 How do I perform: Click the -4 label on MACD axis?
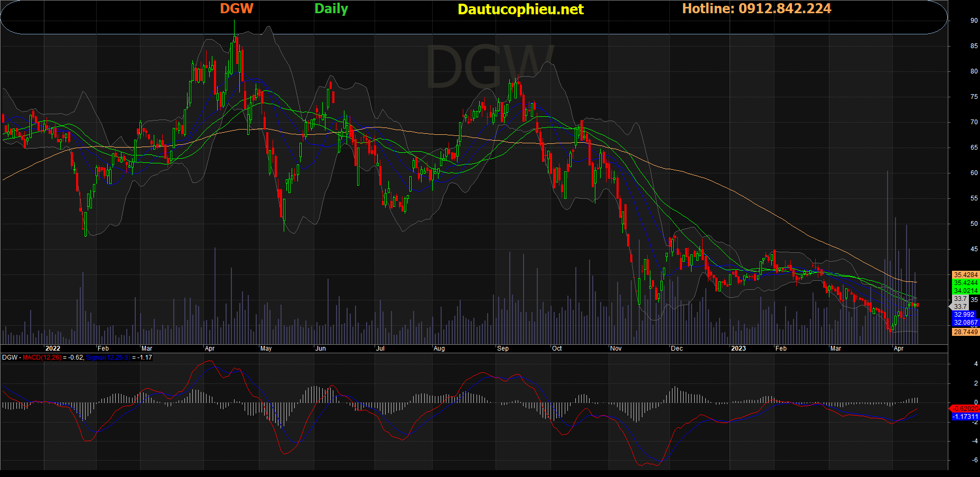pos(975,441)
